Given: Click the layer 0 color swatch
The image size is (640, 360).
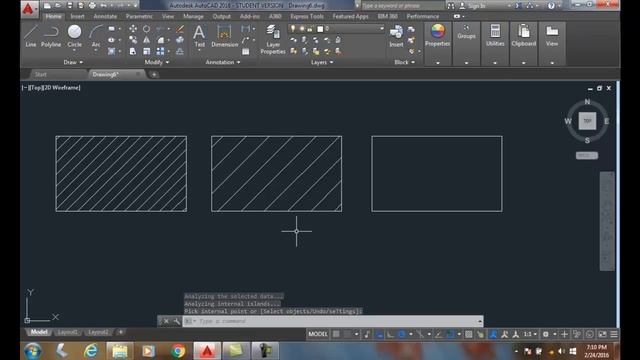Looking at the screenshot, I should [x=320, y=29].
